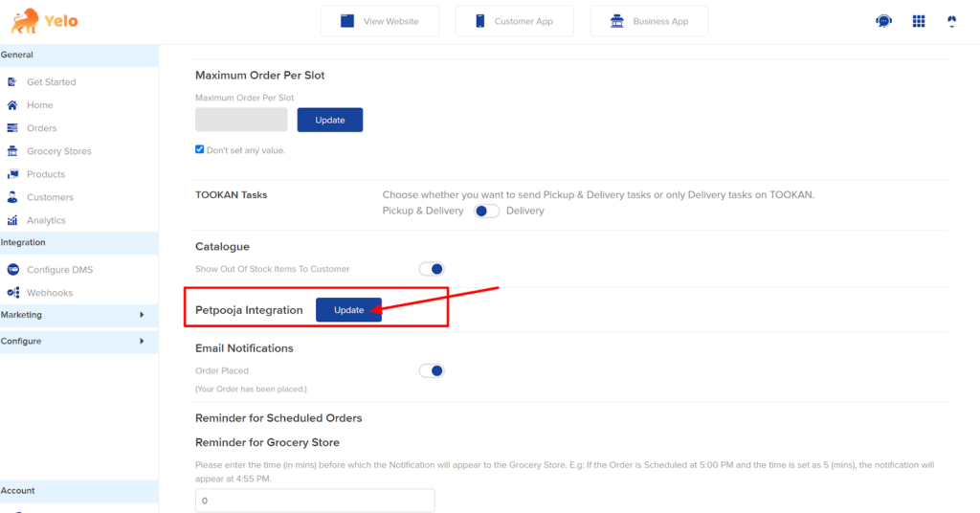Uncheck Don't set any value checkbox
The width and height of the screenshot is (980, 513).
coord(199,149)
